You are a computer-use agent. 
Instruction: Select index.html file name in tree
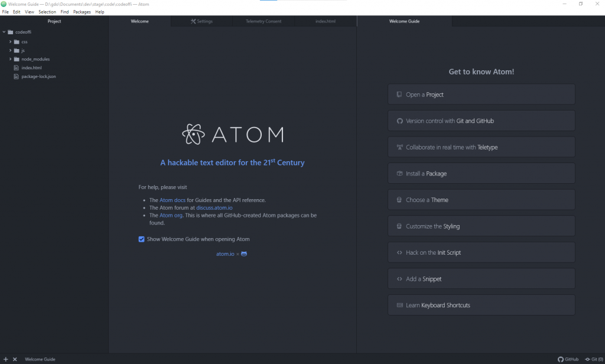pos(32,67)
